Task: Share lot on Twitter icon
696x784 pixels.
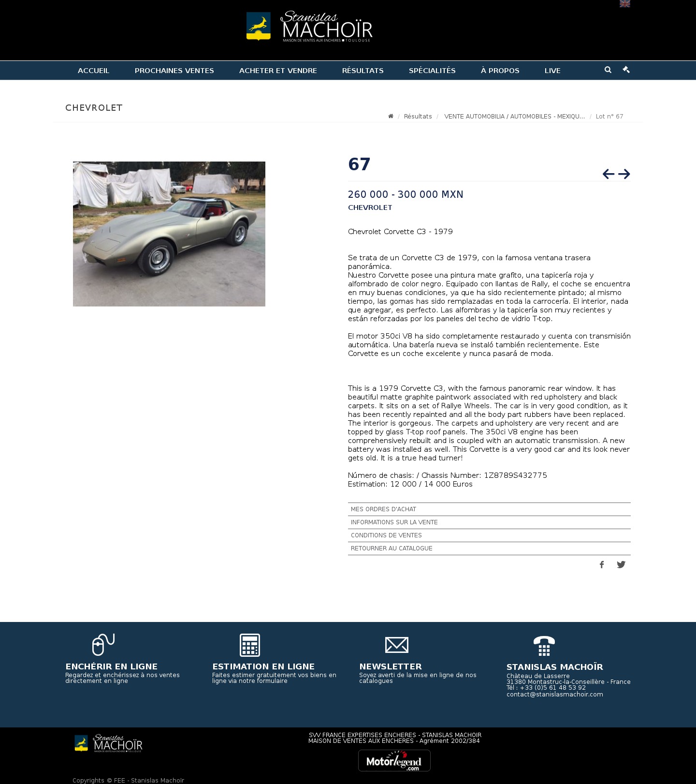Action: click(x=621, y=564)
